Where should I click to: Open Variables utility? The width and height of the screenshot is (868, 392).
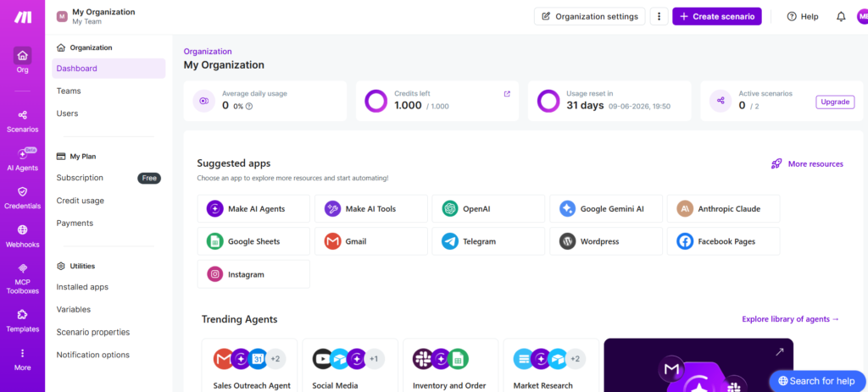(74, 310)
